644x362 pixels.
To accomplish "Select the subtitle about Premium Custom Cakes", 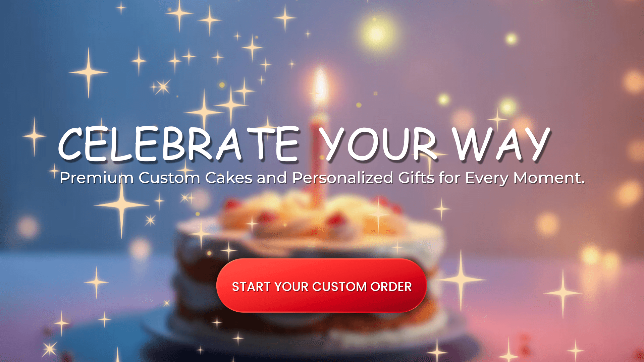I will (x=322, y=178).
